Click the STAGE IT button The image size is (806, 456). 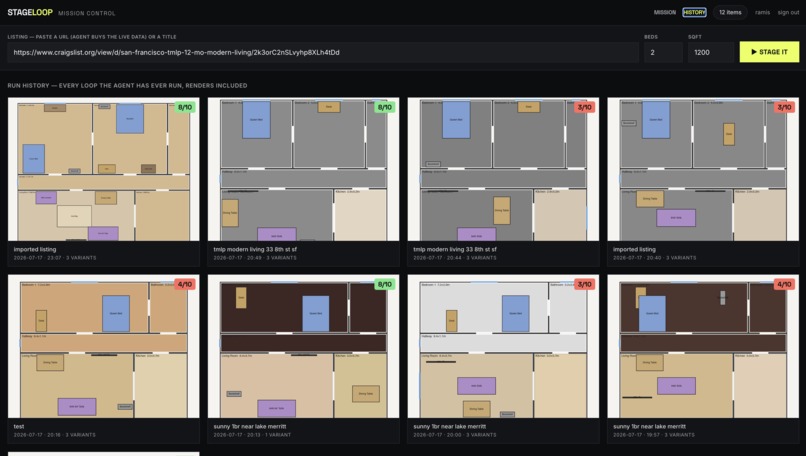pos(769,52)
